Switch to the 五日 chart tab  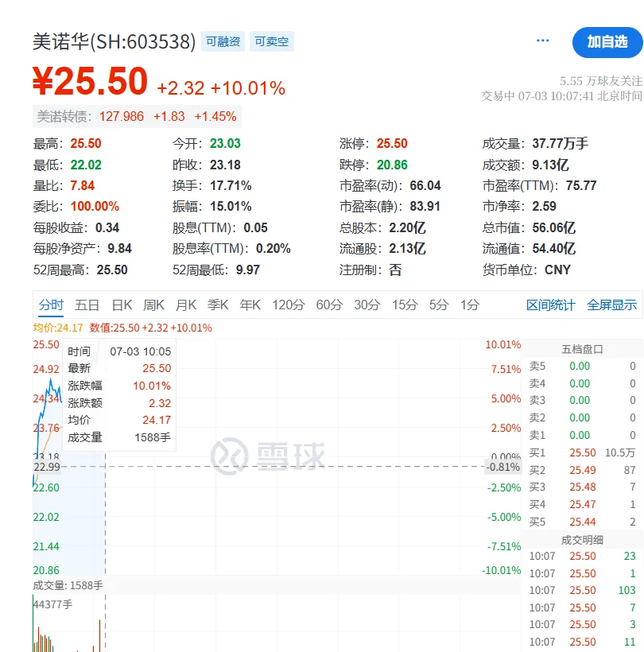point(87,305)
